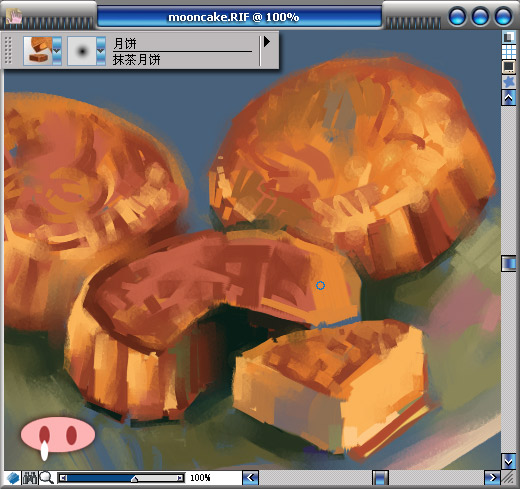Viewport: 520px width, 489px height.
Task: Click the vertical scroll down arrow
Action: point(509,462)
